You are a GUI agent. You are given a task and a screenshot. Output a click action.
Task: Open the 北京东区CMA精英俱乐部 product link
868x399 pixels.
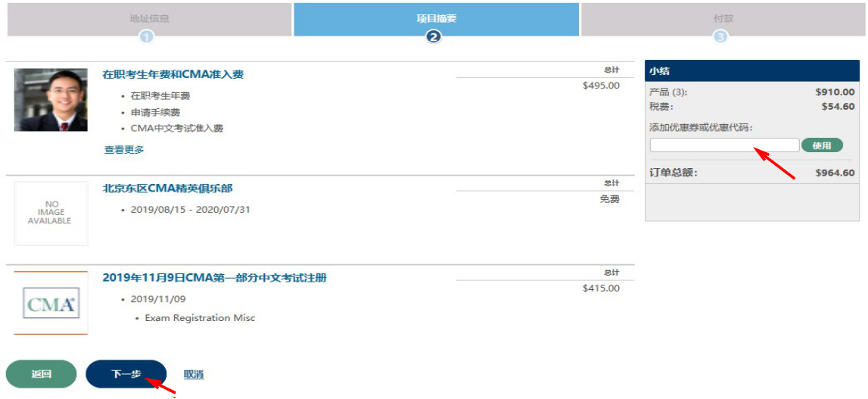coord(167,188)
